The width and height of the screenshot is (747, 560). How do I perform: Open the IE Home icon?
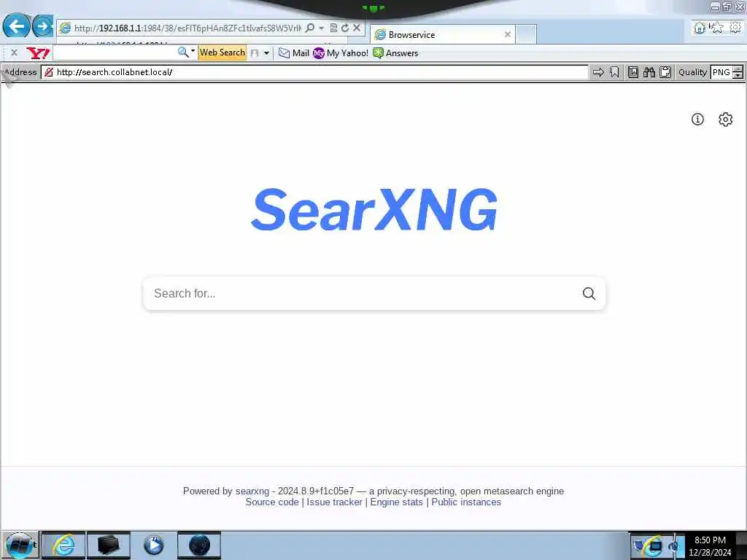700,28
